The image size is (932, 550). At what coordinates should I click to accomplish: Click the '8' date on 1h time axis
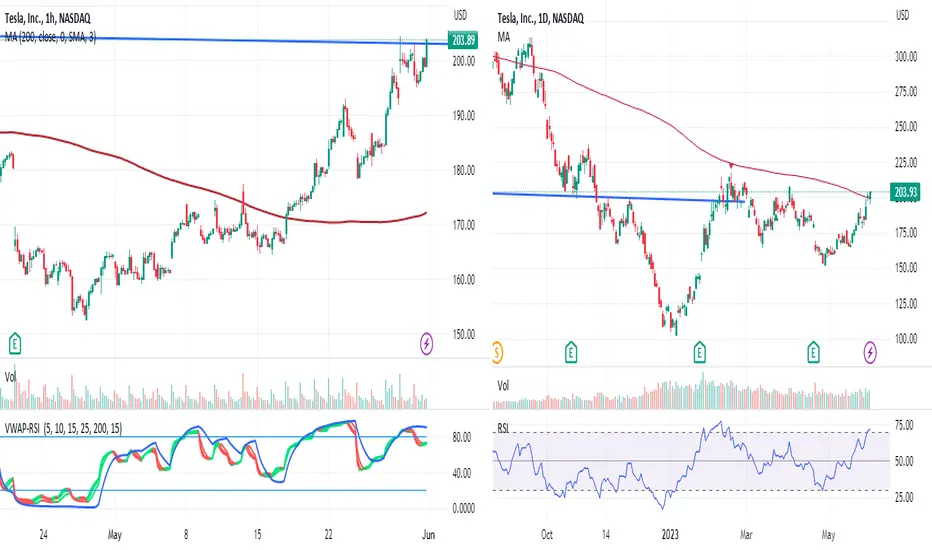point(185,535)
